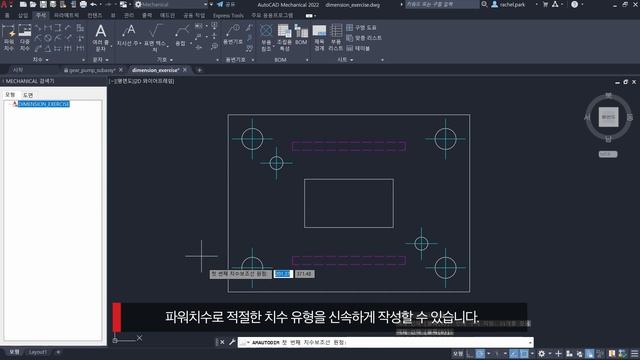Select DIMENSION_EXERCISE node in Mechanical browser
640x360 pixels.
(x=43, y=104)
